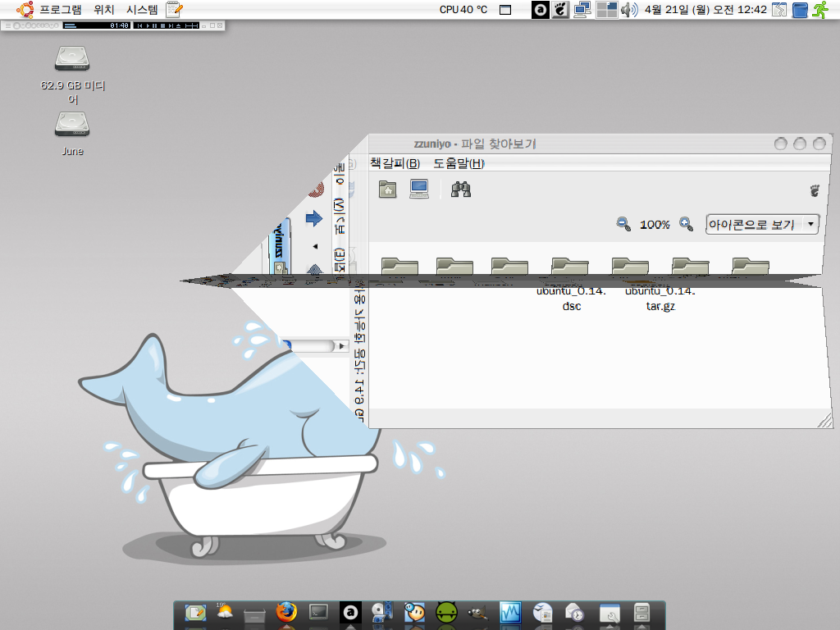Open the window with wrench settings icon
Viewport: 840px width, 630px height.
609,612
